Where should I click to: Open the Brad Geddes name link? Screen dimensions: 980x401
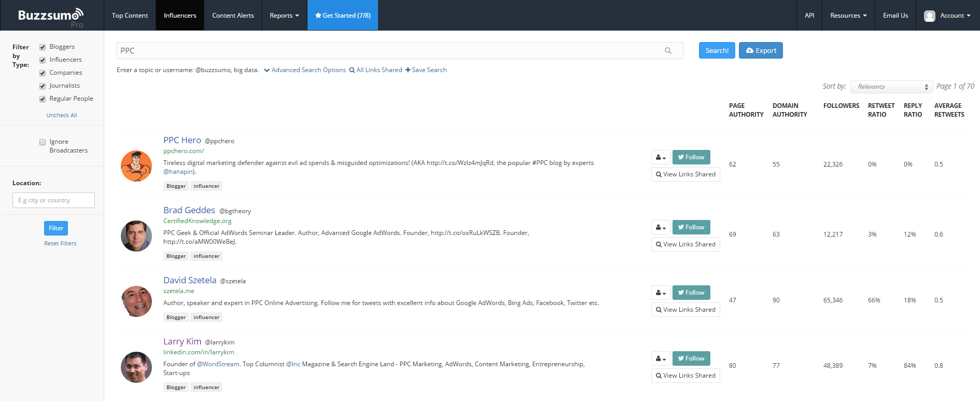tap(189, 210)
